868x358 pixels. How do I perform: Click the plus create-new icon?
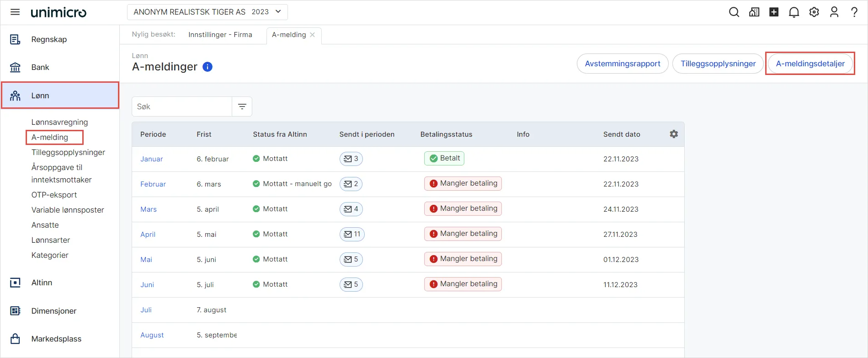coord(774,12)
